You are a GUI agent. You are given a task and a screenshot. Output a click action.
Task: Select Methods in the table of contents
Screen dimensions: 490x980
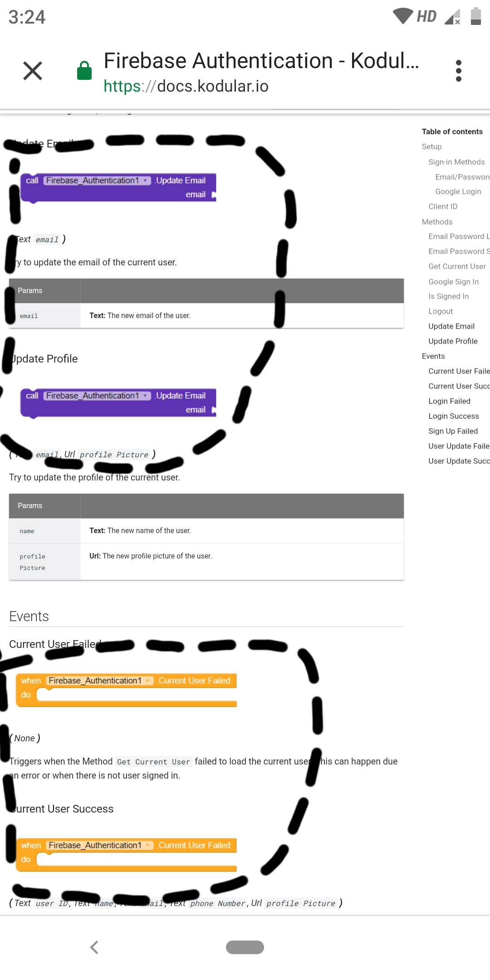(x=437, y=222)
